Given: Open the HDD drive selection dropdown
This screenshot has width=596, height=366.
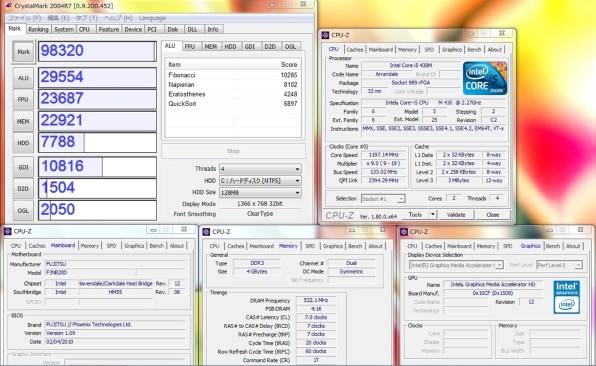Looking at the screenshot, I should click(x=260, y=181).
